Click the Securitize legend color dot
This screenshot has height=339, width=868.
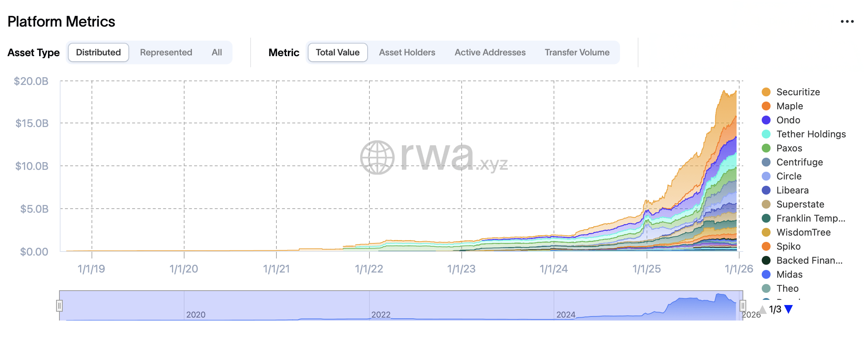pos(766,92)
